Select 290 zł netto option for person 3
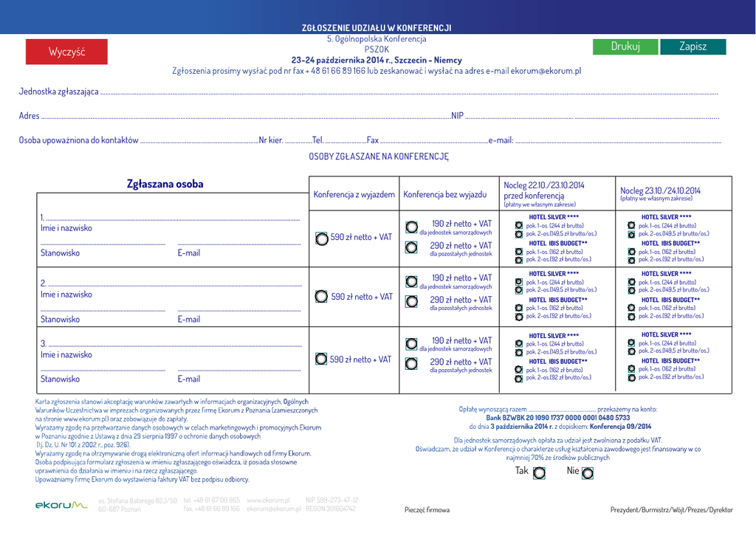Screen dimensions: 756x533 point(411,363)
